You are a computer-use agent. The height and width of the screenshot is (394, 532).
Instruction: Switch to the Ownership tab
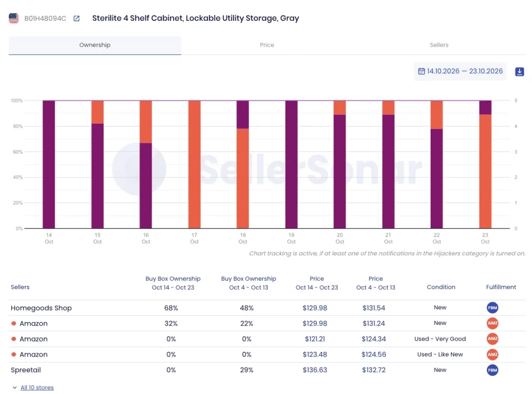(95, 45)
